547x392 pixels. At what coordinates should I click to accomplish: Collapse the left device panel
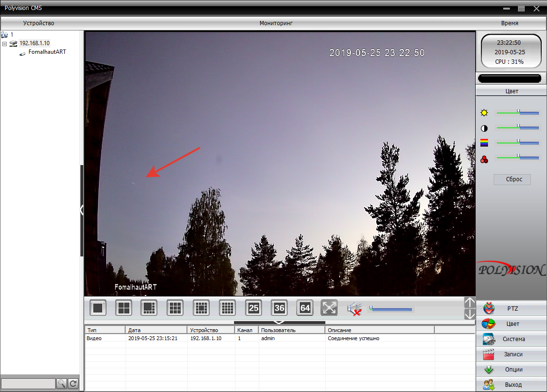(82, 210)
